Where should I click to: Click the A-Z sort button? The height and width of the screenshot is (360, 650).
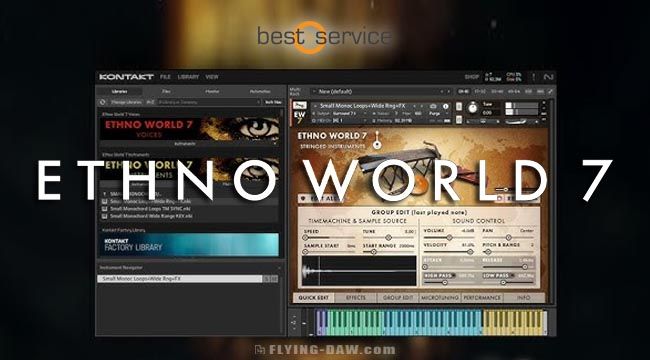[x=150, y=102]
